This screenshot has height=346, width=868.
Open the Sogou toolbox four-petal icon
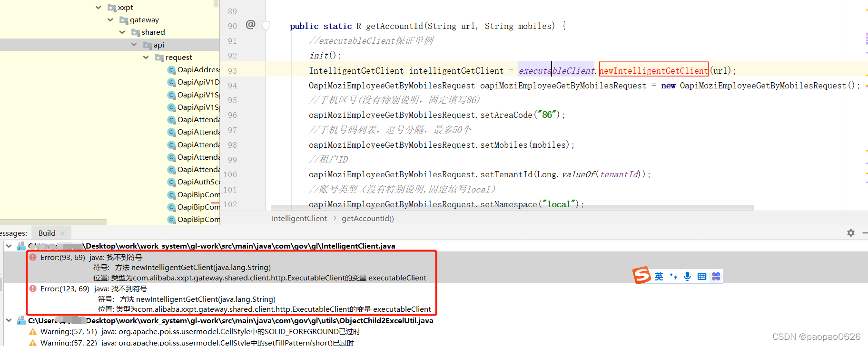pos(716,277)
